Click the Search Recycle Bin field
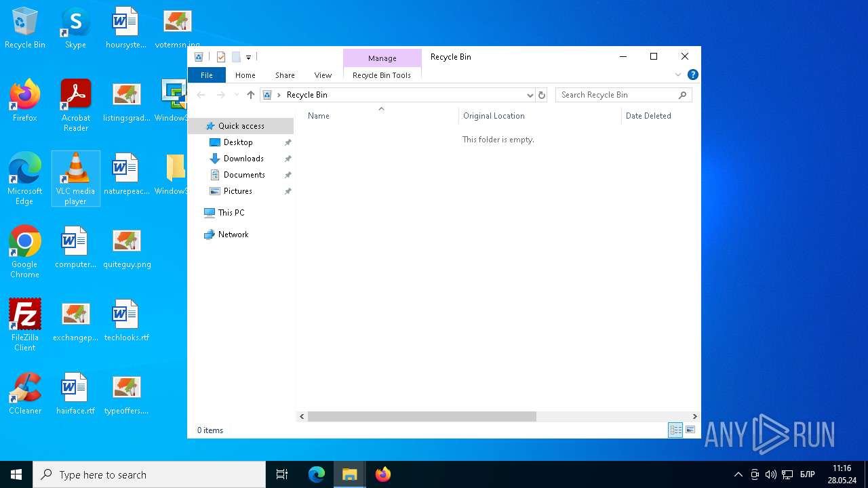The width and height of the screenshot is (868, 488). point(617,95)
